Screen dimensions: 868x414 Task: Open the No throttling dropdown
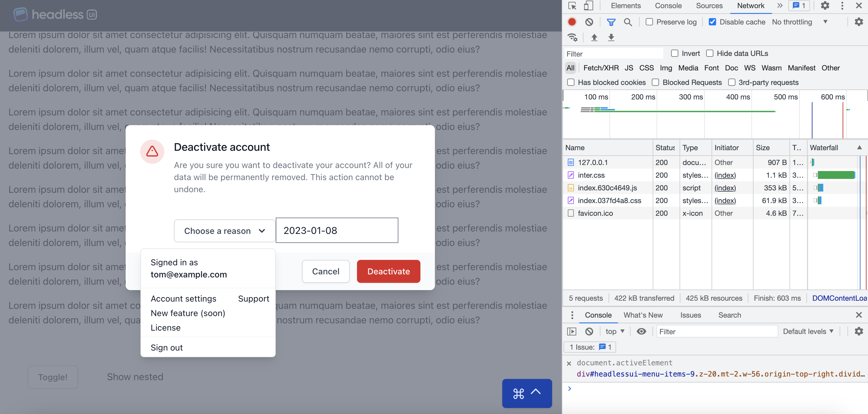(800, 22)
